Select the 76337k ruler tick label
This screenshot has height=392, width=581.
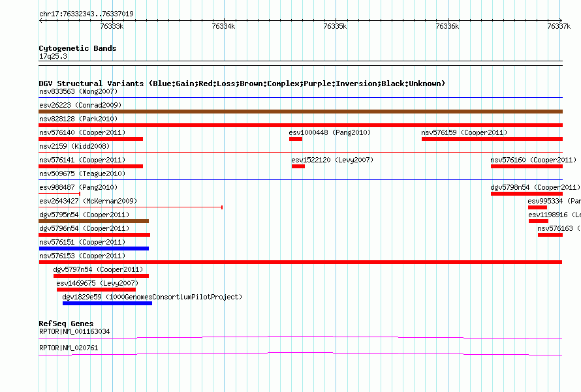pos(559,26)
